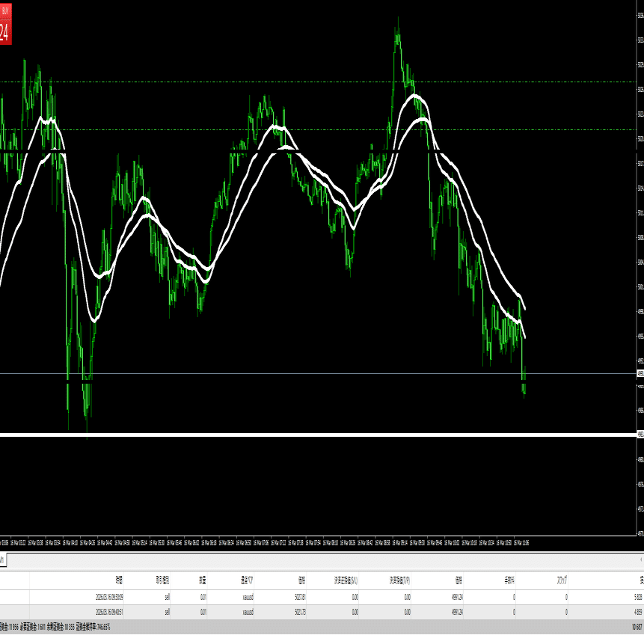Click the sell cell in the 5027.61 row

tap(167, 597)
